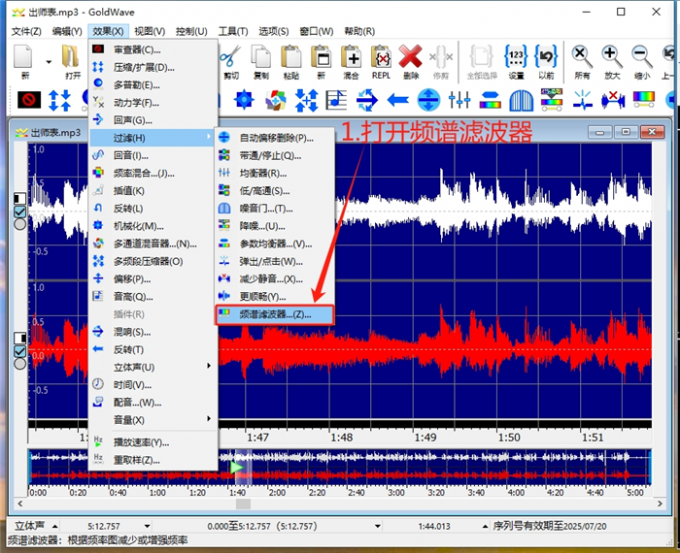Click the Mix toolbar icon

click(x=351, y=56)
